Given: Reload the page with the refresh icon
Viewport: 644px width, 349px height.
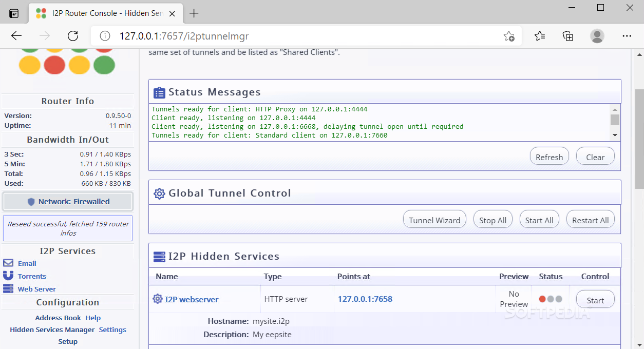Looking at the screenshot, I should (73, 36).
